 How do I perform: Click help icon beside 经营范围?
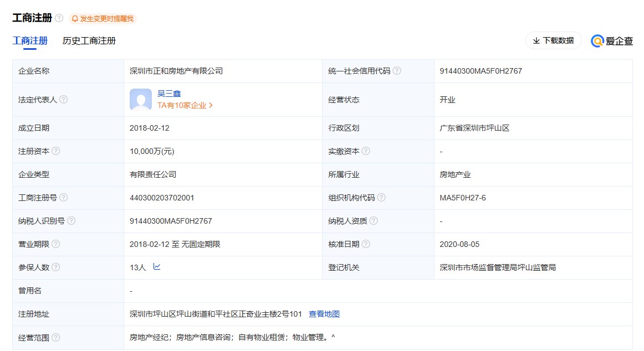tap(56, 337)
